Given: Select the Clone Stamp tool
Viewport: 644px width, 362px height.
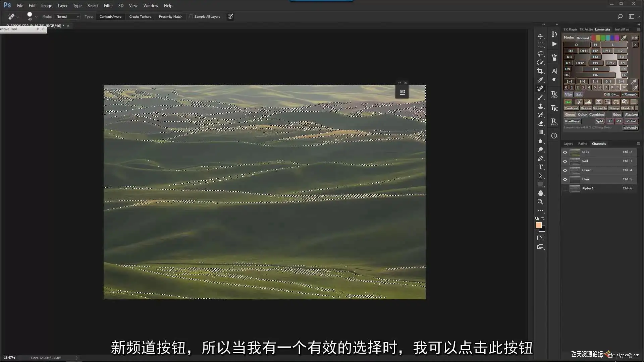Looking at the screenshot, I should 540,106.
